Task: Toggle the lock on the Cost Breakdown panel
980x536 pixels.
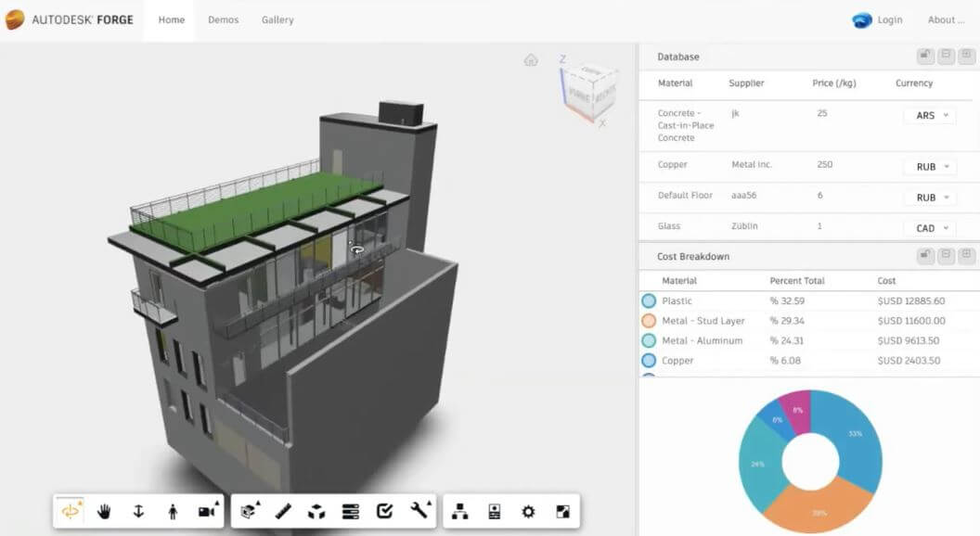Action: [924, 256]
